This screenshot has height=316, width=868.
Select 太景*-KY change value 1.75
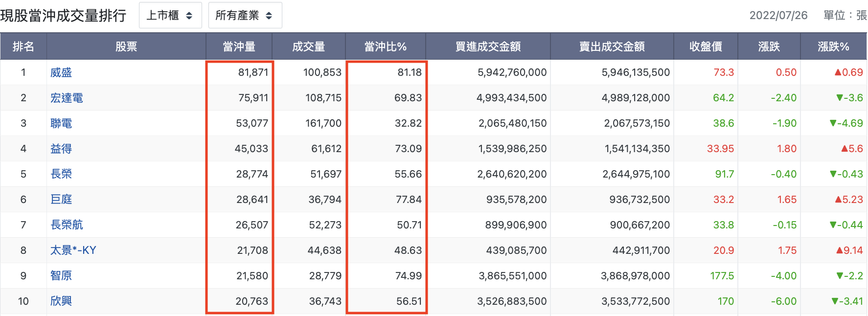click(787, 250)
